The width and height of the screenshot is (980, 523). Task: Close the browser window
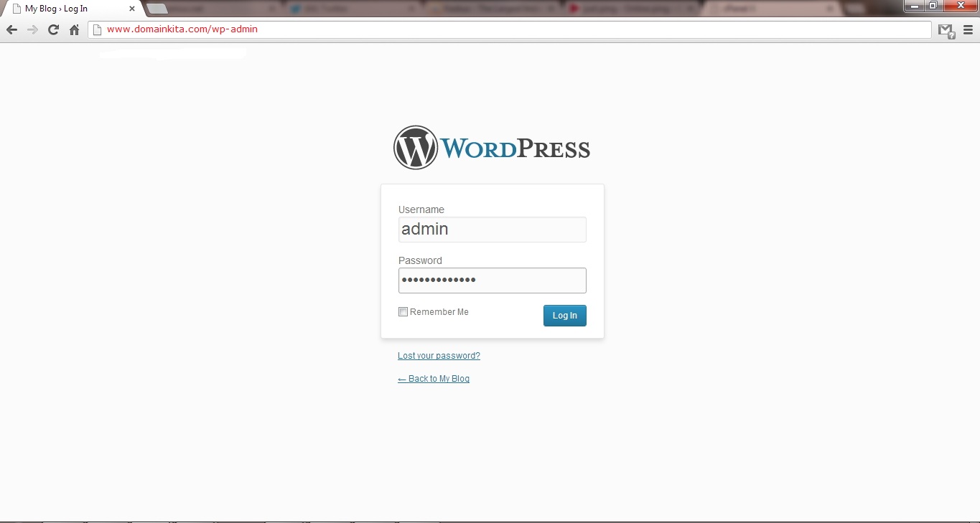960,5
